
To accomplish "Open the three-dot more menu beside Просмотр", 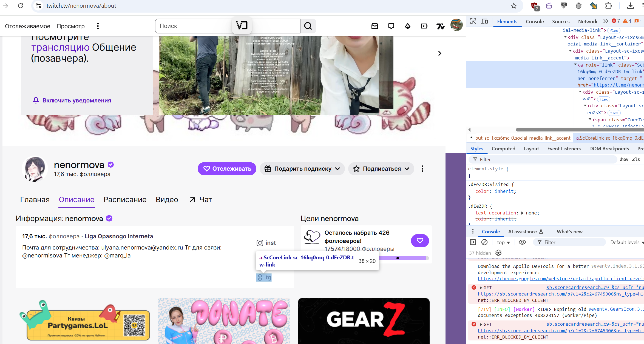I will 98,26.
